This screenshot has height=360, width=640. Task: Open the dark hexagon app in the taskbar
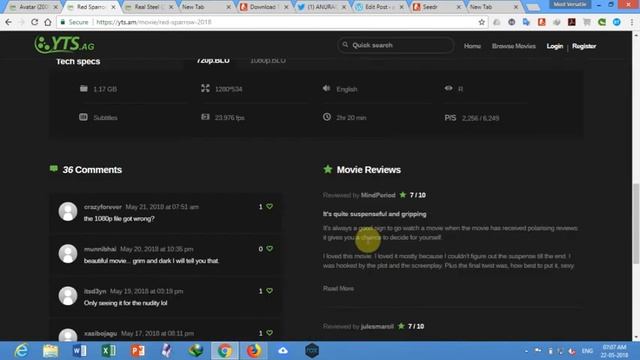(x=312, y=351)
